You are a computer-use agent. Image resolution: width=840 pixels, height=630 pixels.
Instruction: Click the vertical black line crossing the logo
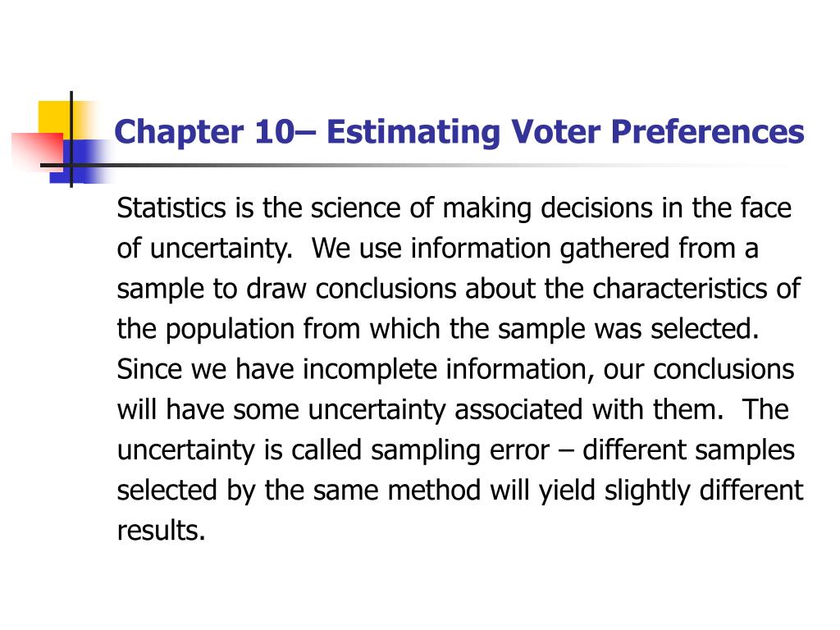(71, 139)
